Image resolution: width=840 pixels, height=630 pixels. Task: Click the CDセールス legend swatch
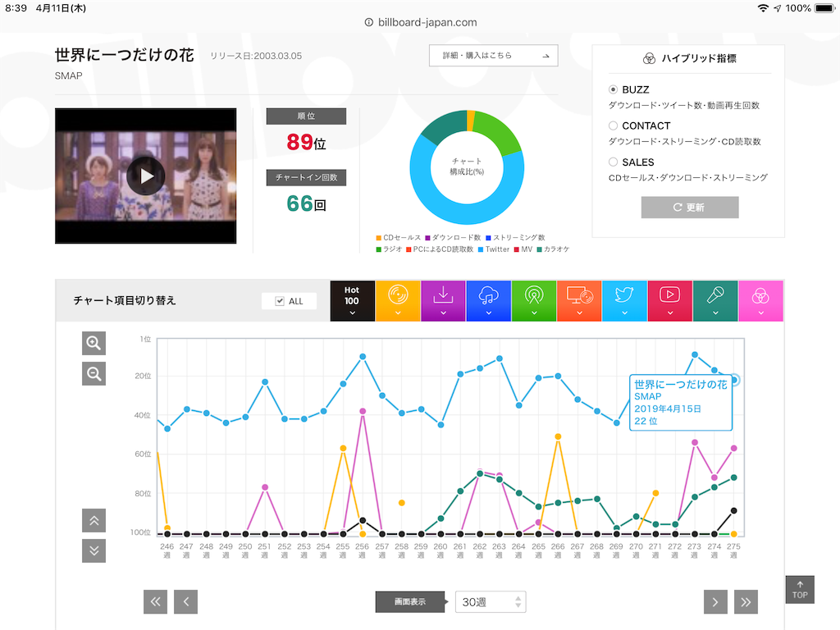pos(379,238)
